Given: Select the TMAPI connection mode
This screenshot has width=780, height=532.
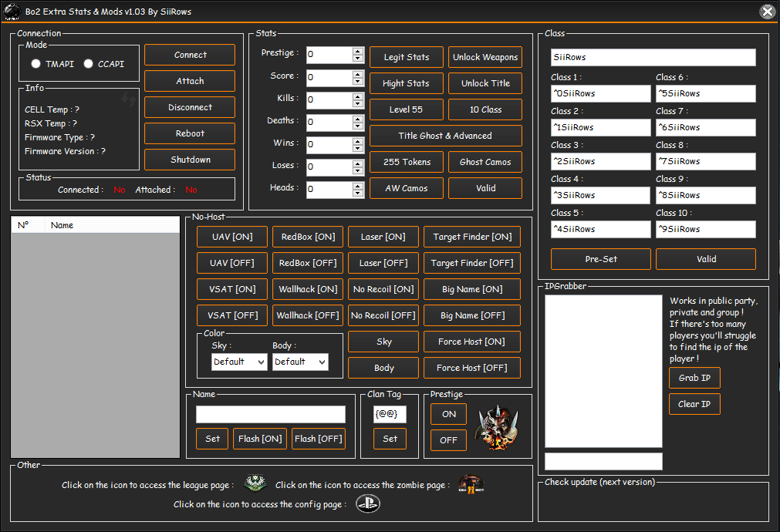Looking at the screenshot, I should (x=35, y=64).
